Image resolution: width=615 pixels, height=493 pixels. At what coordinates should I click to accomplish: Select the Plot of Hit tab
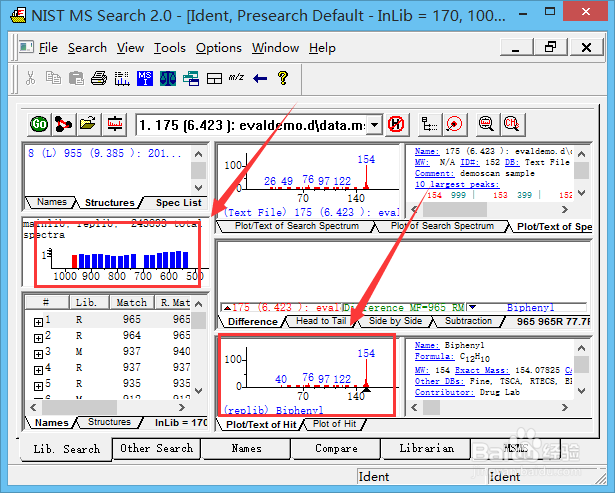pos(334,424)
